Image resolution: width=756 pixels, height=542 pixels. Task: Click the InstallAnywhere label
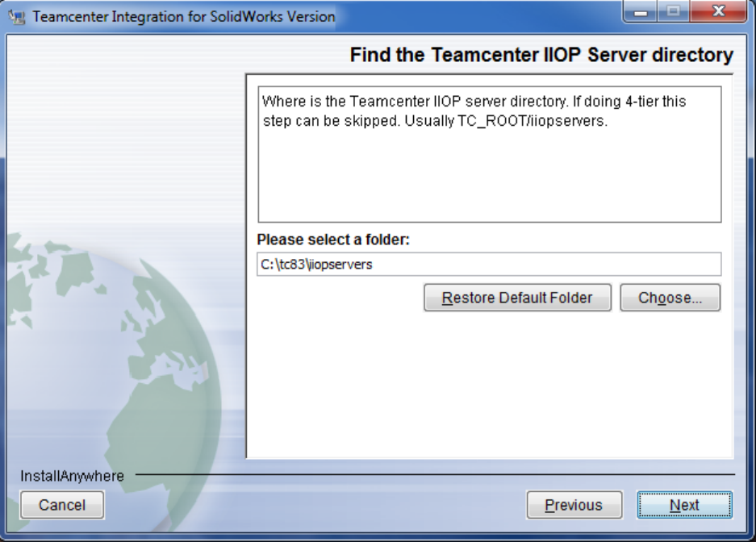pyautogui.click(x=72, y=476)
